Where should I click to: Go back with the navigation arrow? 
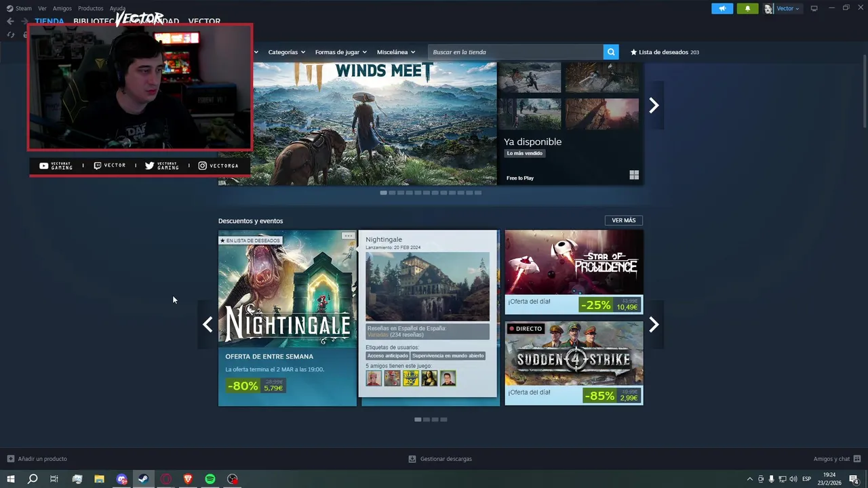[x=10, y=21]
